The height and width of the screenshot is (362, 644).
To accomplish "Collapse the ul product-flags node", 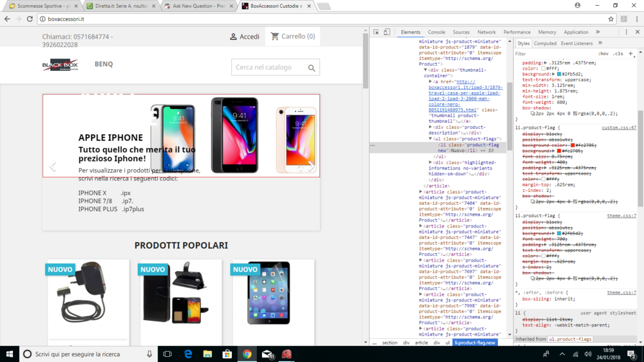I will point(430,139).
